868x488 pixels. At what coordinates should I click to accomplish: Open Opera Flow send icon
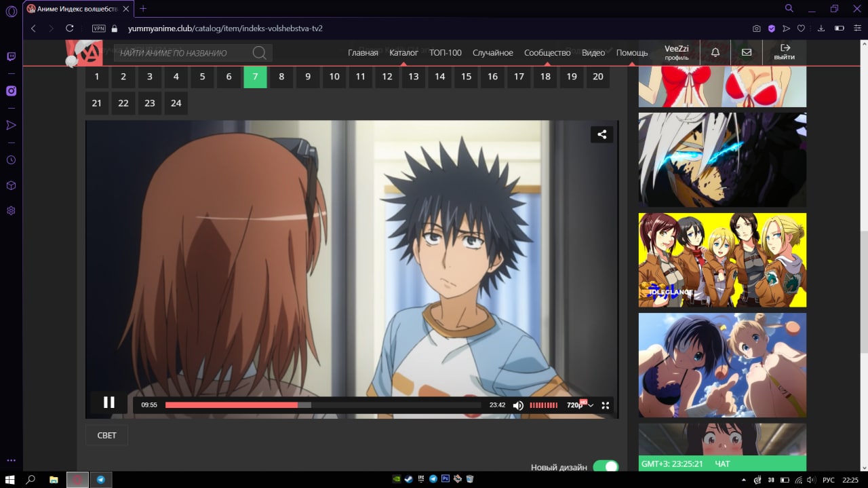786,29
